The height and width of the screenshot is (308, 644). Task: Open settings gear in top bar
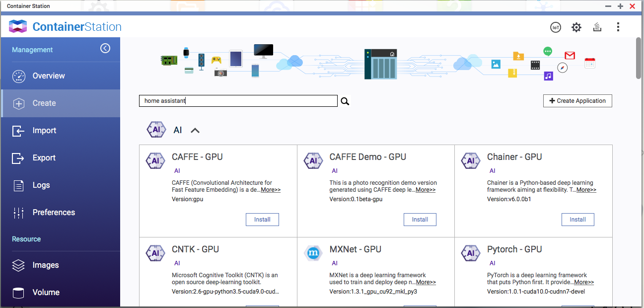pos(576,27)
